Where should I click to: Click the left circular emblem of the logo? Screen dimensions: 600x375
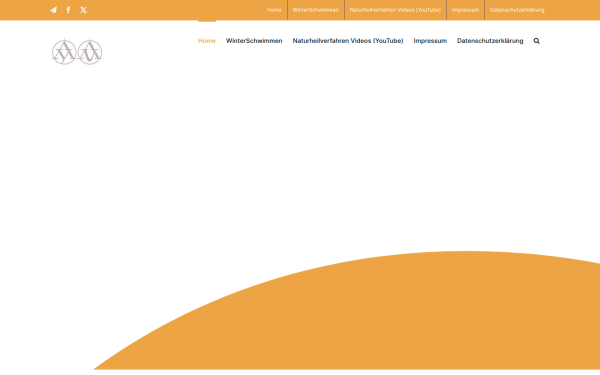click(x=64, y=52)
